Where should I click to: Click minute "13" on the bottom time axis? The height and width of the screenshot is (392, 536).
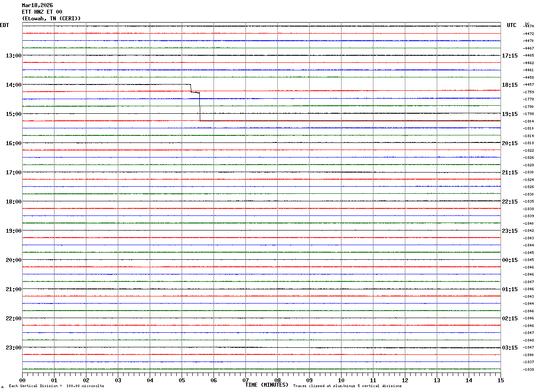(437, 380)
